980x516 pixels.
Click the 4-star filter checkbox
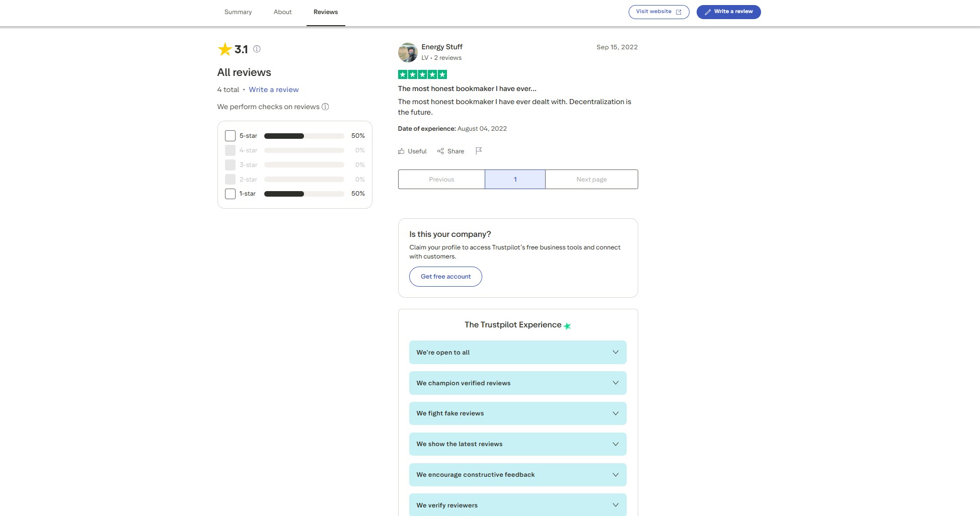click(231, 150)
